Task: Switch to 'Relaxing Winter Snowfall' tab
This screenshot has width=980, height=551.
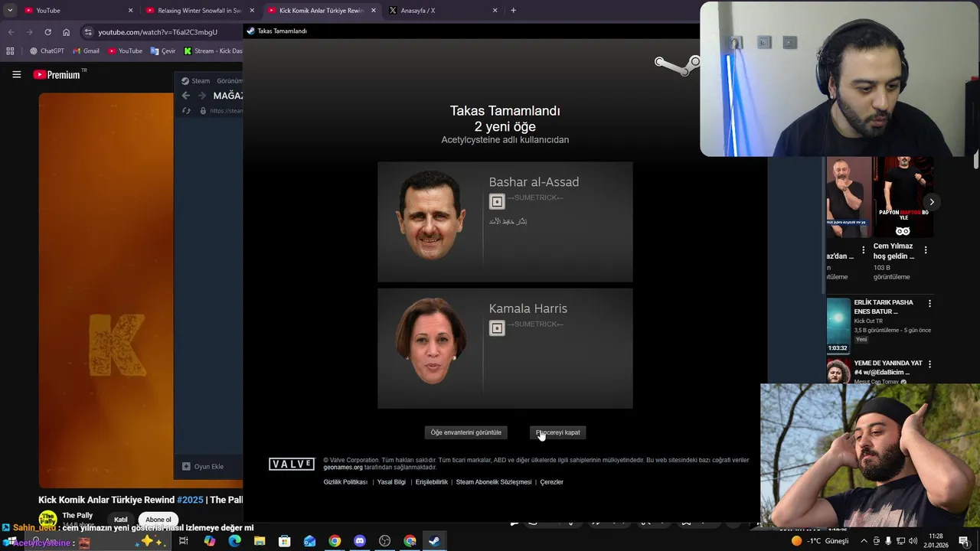Action: pyautogui.click(x=199, y=11)
